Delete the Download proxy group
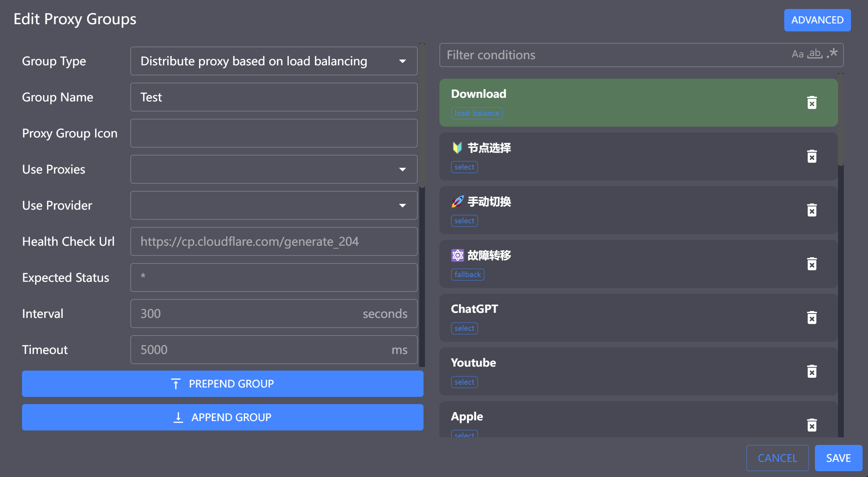The image size is (868, 477). point(812,103)
